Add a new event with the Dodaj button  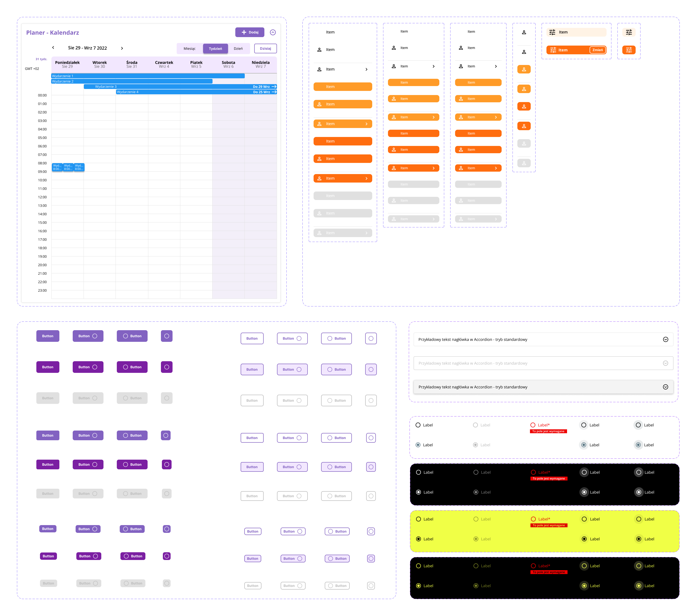tap(250, 32)
